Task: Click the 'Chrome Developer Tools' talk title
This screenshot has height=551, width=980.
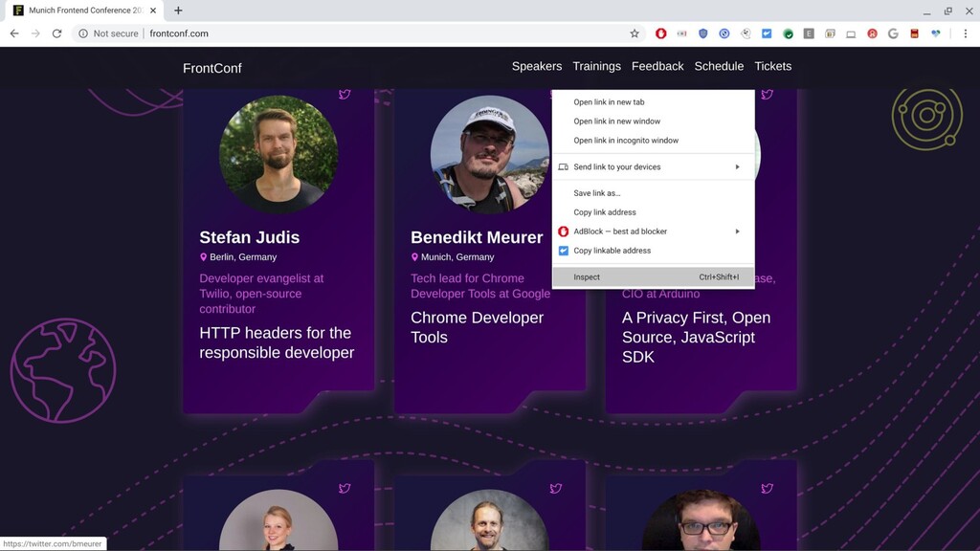Action: click(477, 327)
